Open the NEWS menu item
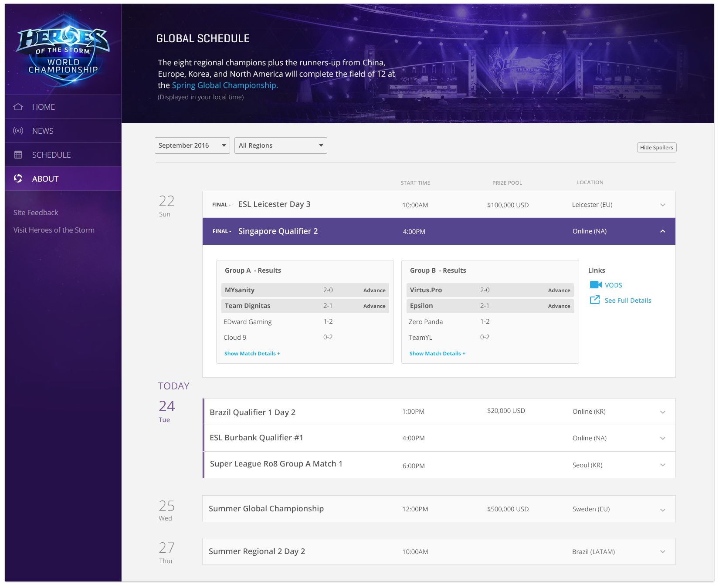 [63, 131]
